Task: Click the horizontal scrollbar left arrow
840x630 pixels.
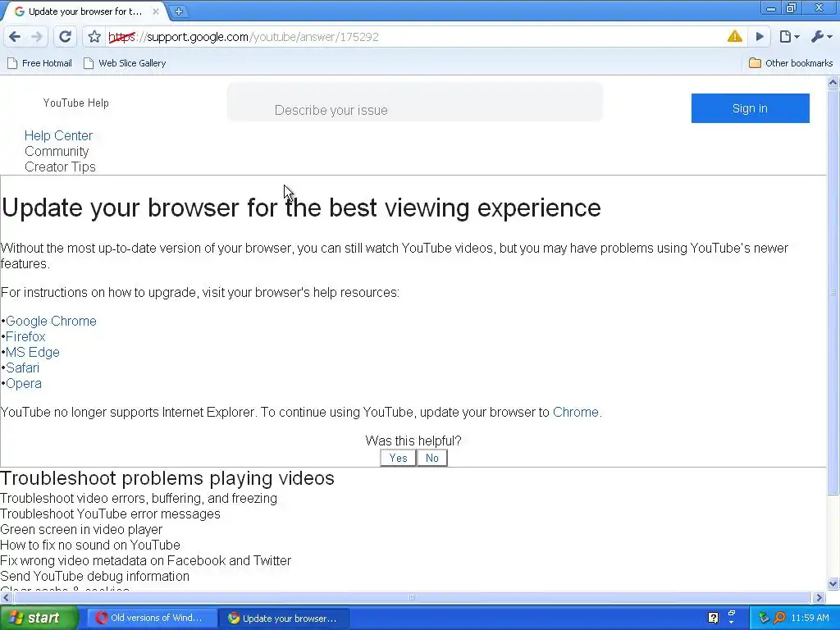Action: 6,597
